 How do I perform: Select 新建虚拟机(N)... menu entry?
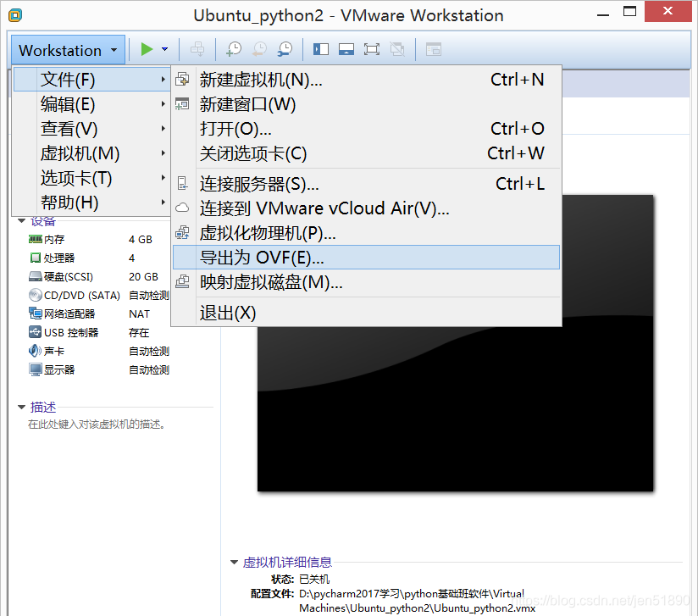366,80
